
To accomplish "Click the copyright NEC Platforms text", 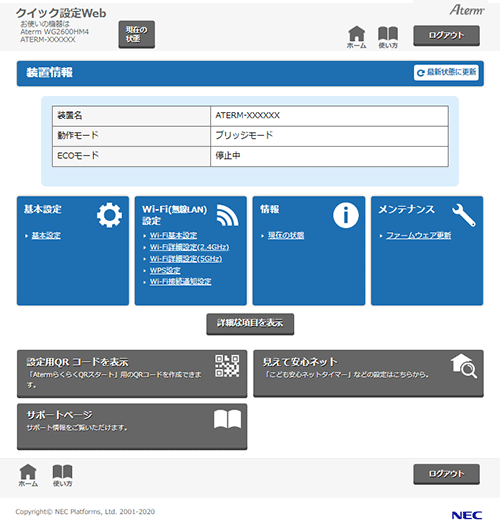I will coord(85,512).
